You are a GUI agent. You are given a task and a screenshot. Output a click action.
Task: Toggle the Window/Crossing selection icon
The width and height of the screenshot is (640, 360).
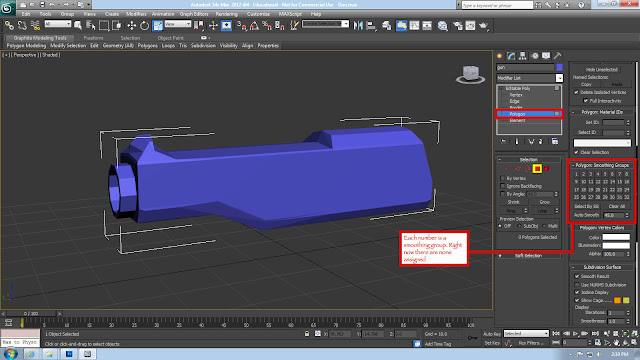click(x=117, y=26)
